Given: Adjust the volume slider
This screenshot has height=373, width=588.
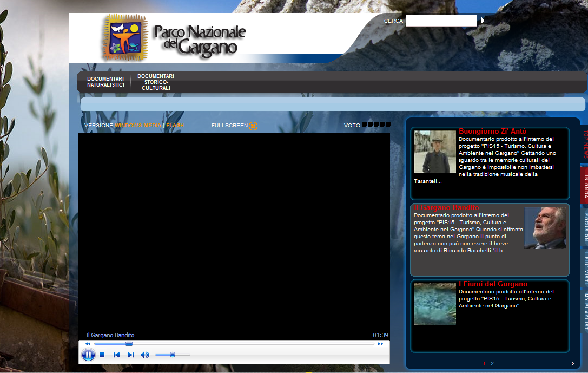Looking at the screenshot, I should pos(173,355).
